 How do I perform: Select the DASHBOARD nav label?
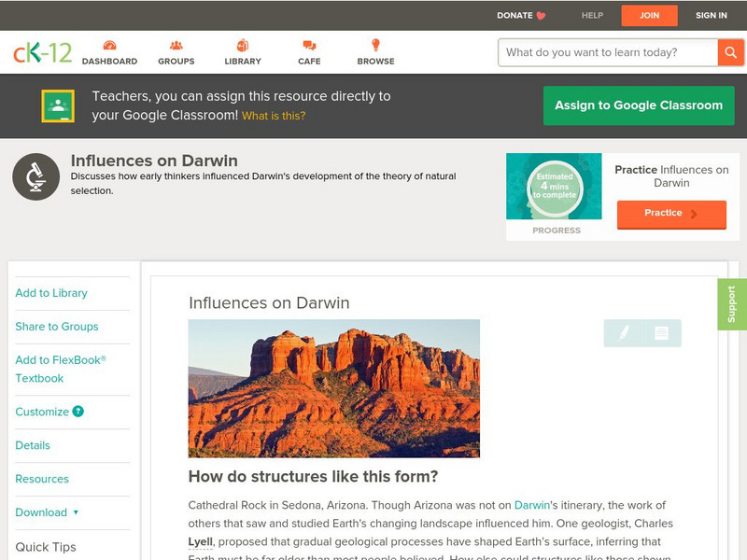point(109,62)
